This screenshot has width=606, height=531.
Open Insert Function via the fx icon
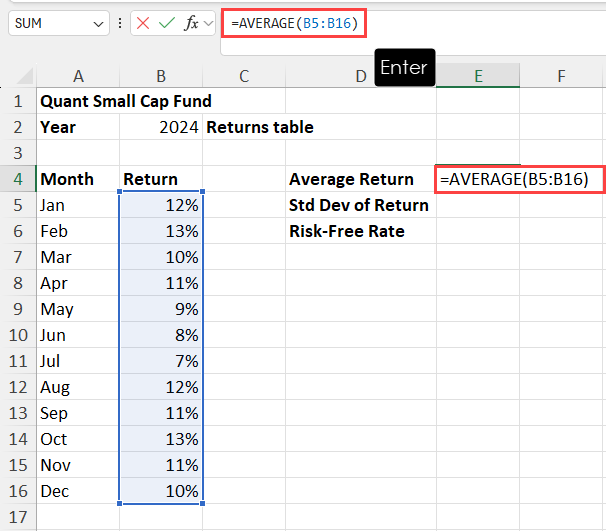[191, 23]
